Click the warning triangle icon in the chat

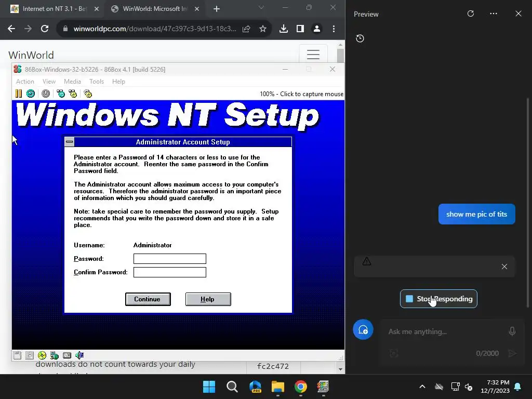pos(367,261)
